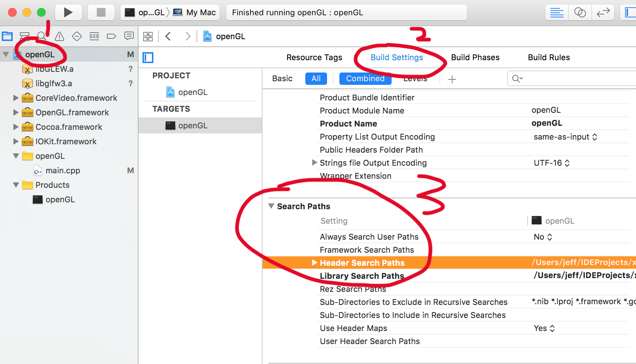Change Always Search User Paths No popup
The image size is (636, 364).
click(543, 237)
